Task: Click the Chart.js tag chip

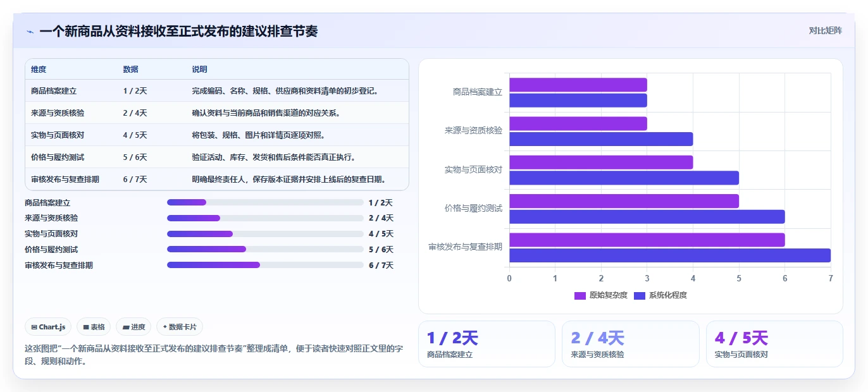Action: pyautogui.click(x=49, y=327)
